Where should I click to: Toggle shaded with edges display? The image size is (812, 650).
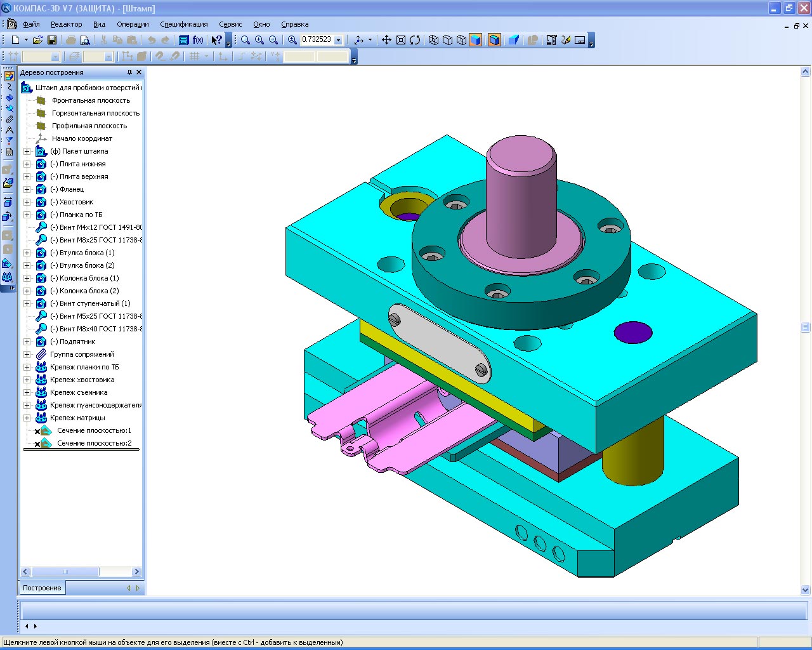pyautogui.click(x=495, y=40)
